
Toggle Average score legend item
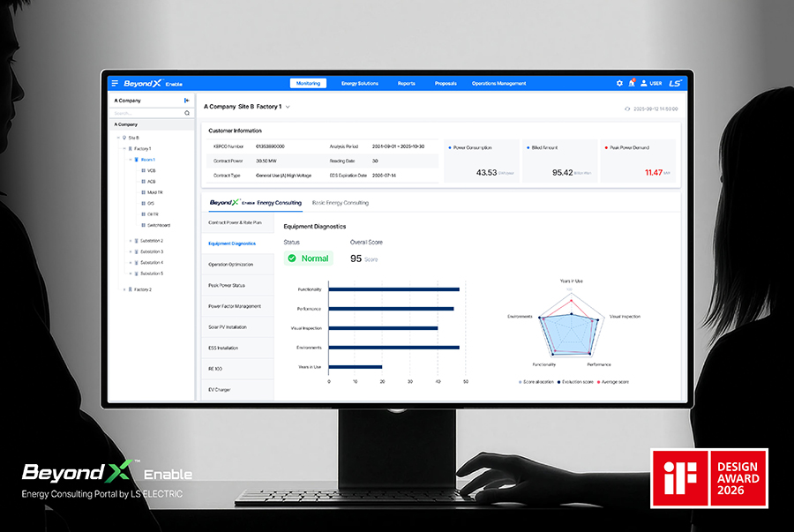pos(614,382)
